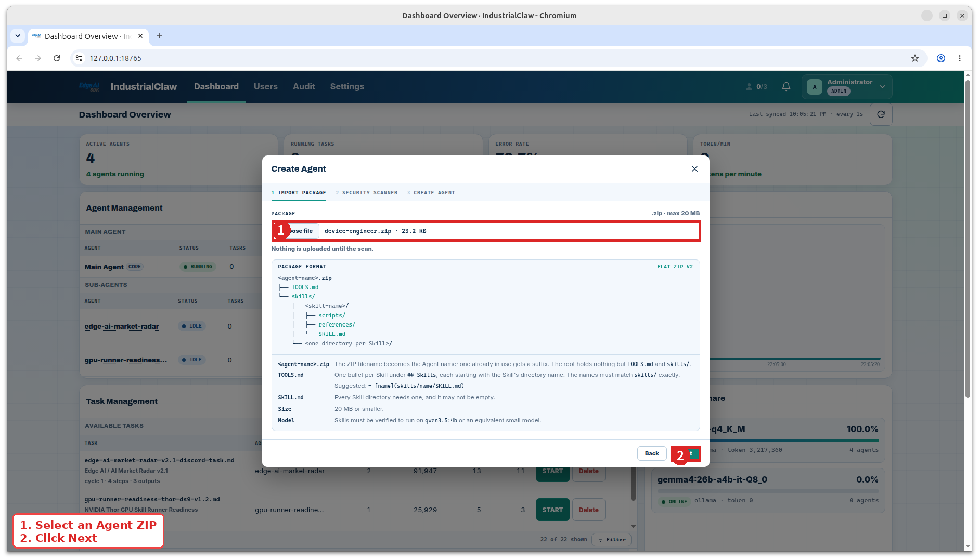Click the IndustrialClaw logo
979x560 pixels.
coord(128,87)
